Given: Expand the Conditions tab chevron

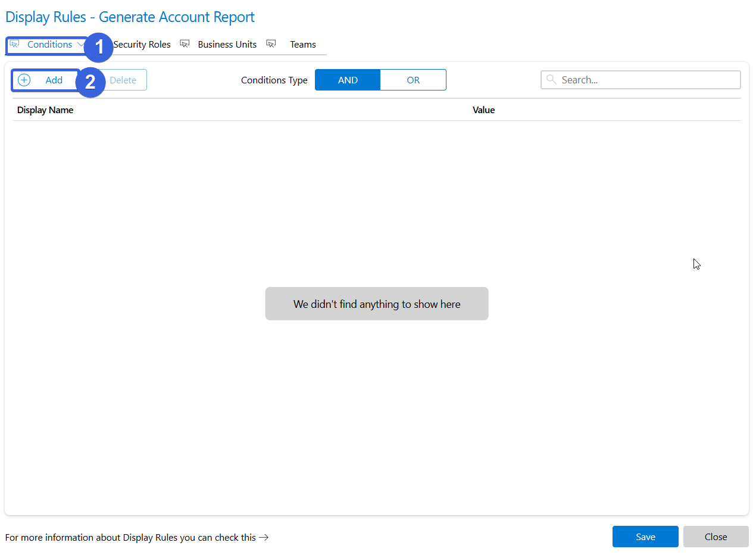Looking at the screenshot, I should tap(80, 45).
